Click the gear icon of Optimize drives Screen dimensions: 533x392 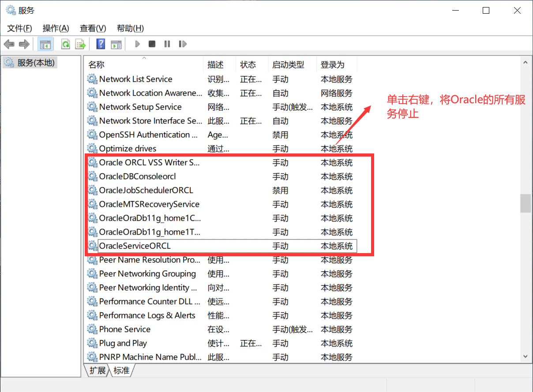[x=92, y=149]
